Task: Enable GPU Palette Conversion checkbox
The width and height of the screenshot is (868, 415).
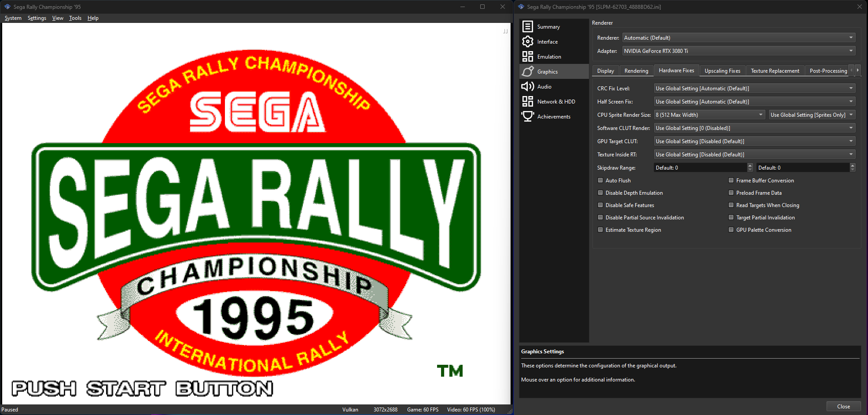Action: tap(731, 230)
